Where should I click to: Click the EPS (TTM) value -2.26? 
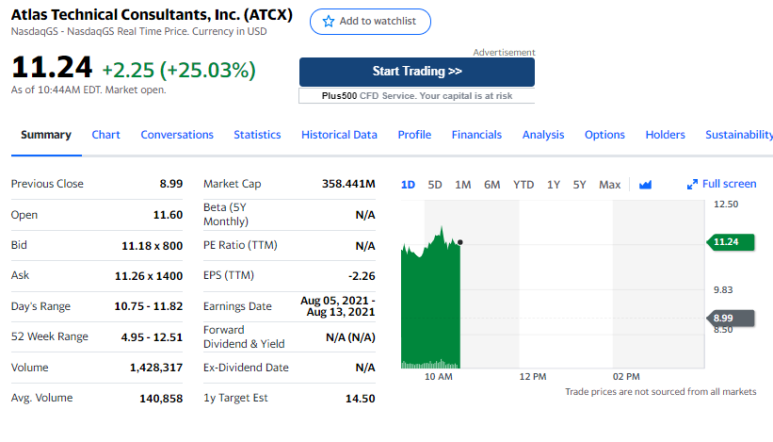tap(362, 276)
